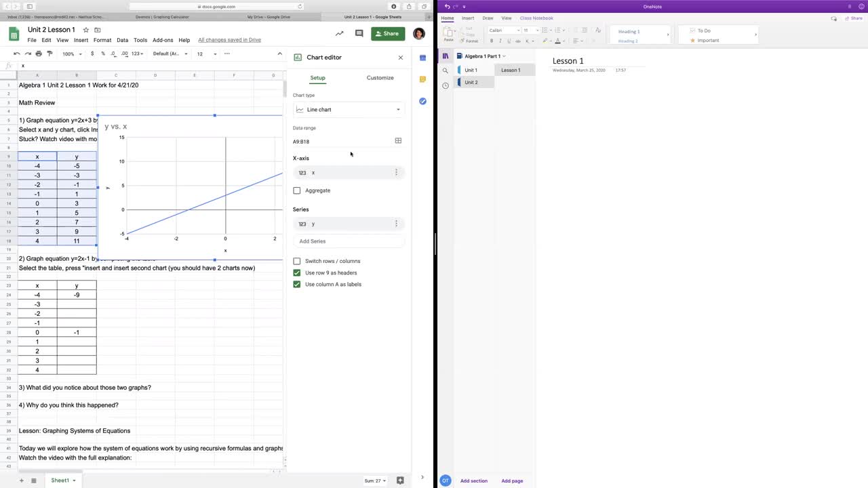
Task: Click the Paste icon in OneNote ribbon
Action: [x=448, y=34]
